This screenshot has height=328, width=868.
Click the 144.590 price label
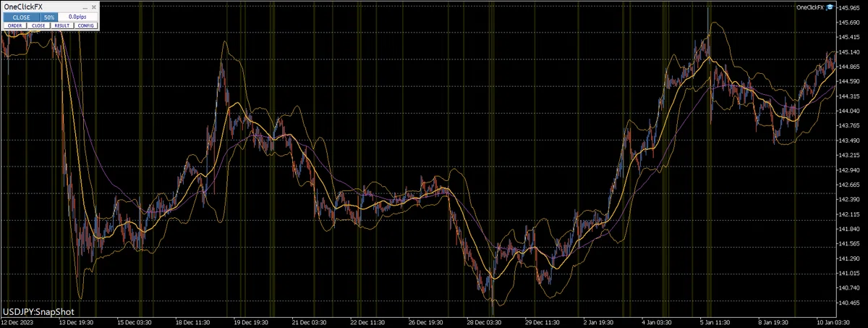point(849,82)
